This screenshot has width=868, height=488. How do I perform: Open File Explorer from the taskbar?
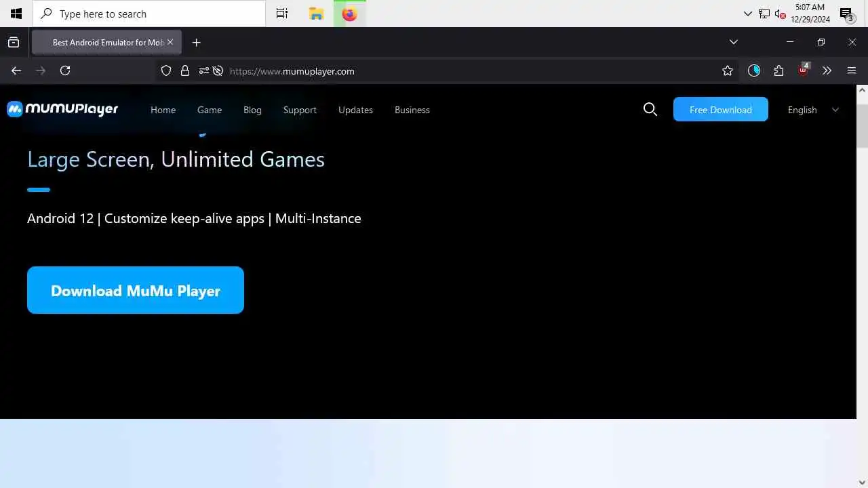316,14
